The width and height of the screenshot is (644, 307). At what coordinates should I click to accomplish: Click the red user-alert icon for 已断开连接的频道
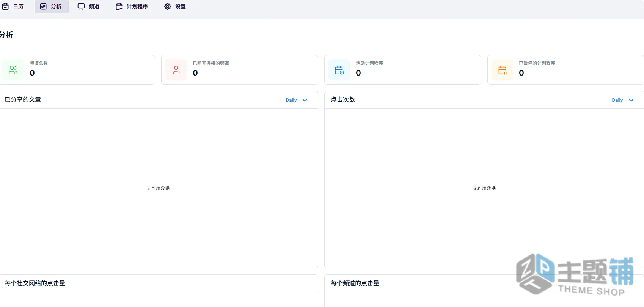click(x=176, y=70)
